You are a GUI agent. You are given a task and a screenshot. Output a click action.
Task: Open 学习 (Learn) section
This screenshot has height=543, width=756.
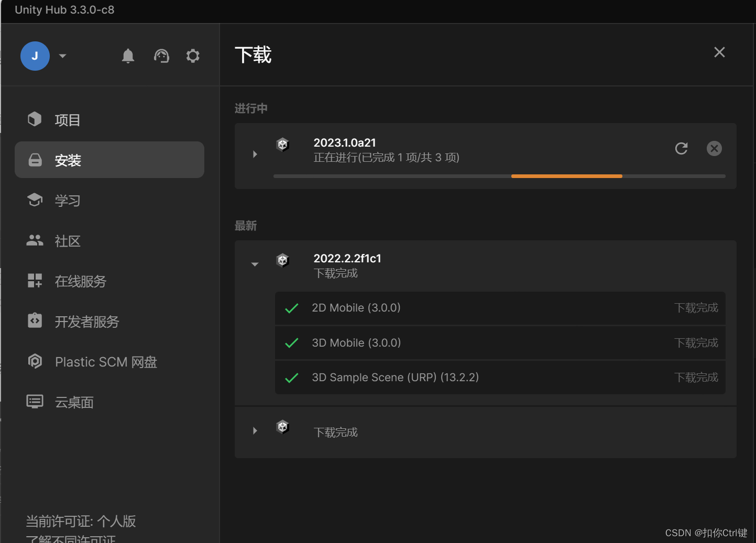click(109, 200)
